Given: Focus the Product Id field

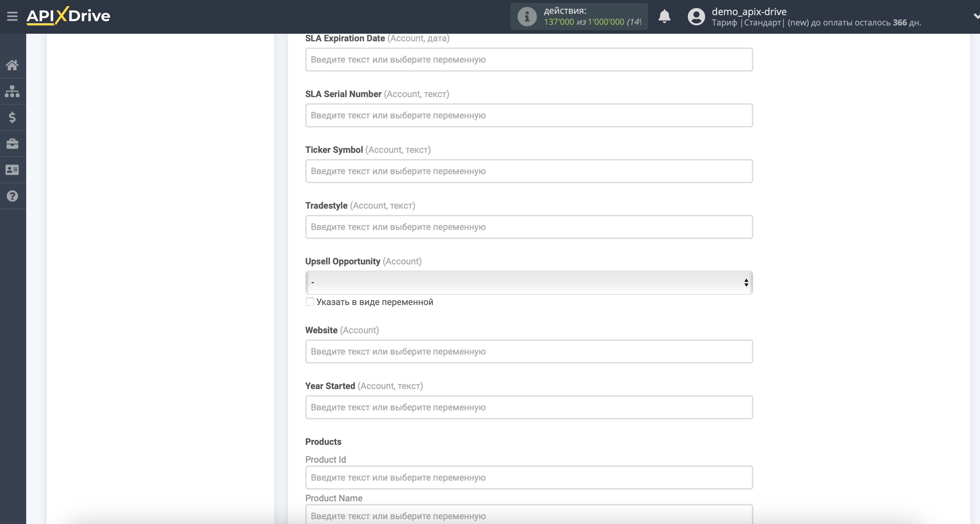Looking at the screenshot, I should pos(529,478).
